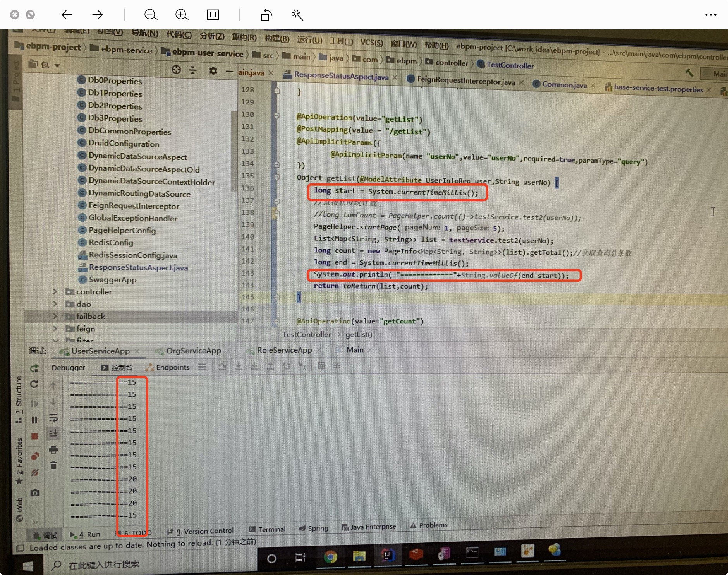
Task: View breakpoints icon in debug panel
Action: pos(35,456)
